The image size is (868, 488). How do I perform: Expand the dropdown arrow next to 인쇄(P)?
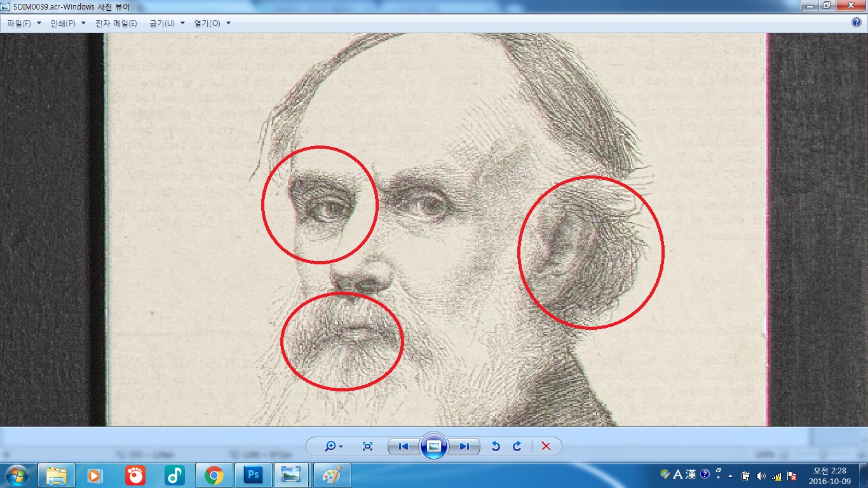(83, 24)
